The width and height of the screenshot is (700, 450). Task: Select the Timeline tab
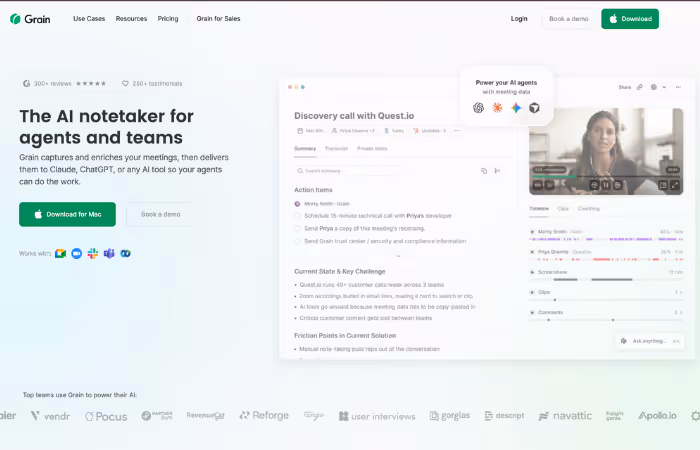tap(539, 208)
